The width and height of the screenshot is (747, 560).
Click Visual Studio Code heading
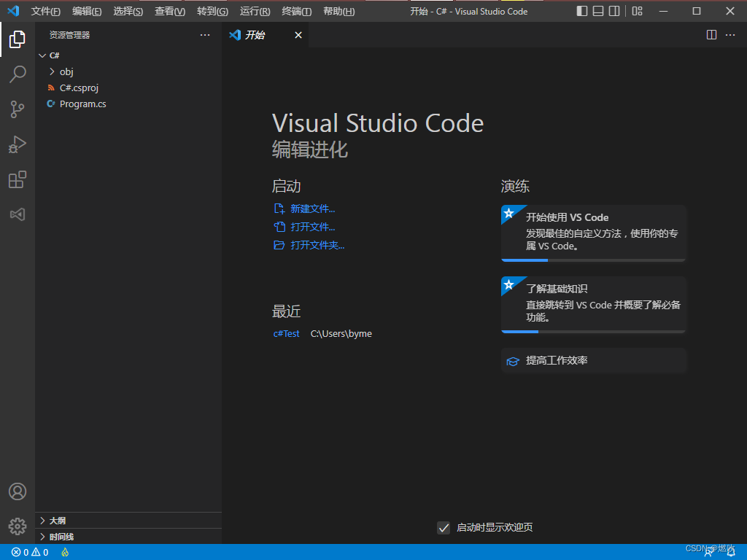[x=378, y=123]
